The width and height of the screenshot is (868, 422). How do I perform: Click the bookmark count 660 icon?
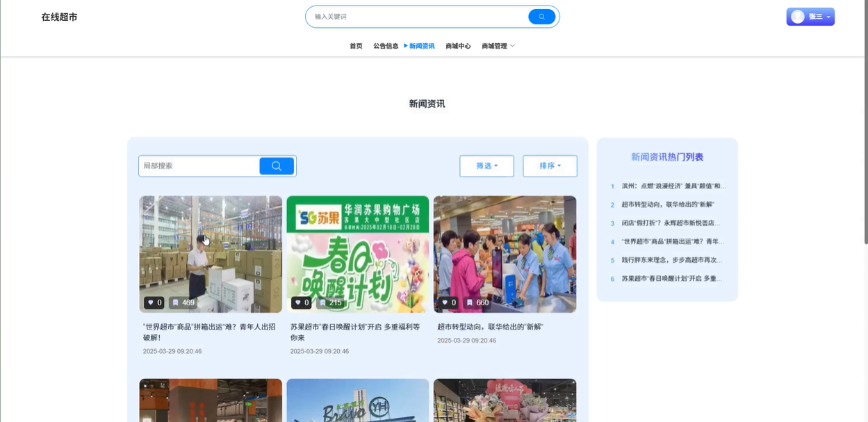click(x=470, y=302)
